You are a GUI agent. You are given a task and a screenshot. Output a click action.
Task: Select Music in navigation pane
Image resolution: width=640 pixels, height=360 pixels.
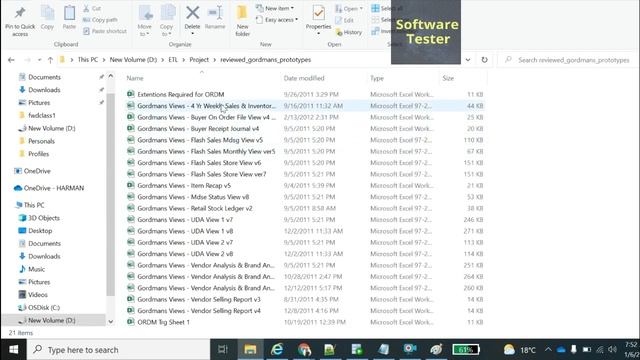coord(36,269)
